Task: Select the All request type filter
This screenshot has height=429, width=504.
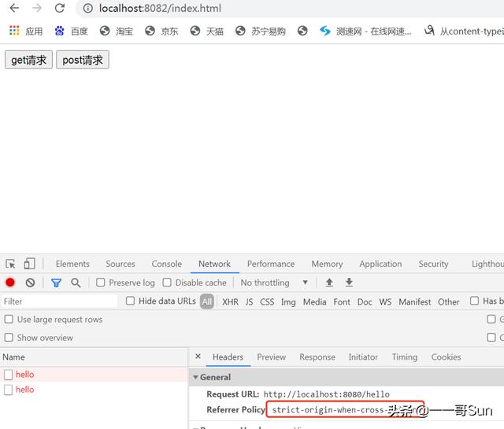Action: tap(207, 301)
